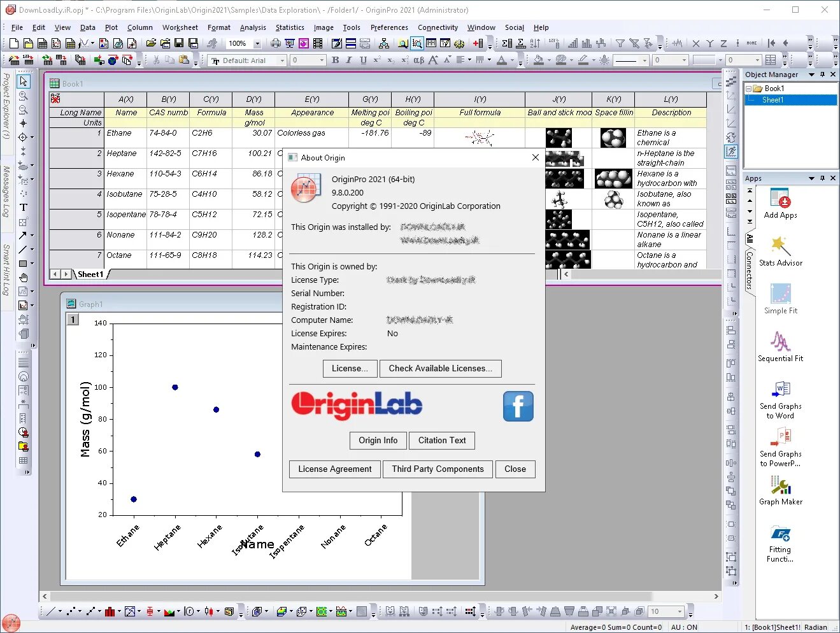Launch the Simple Fit app
The image size is (840, 633).
click(780, 299)
